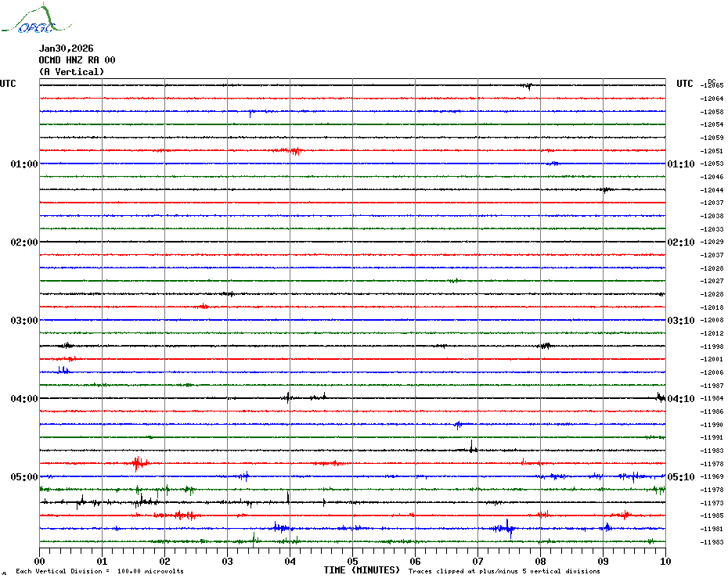Click the 01:00 UTC hour label
The width and height of the screenshot is (728, 582).
tap(23, 164)
